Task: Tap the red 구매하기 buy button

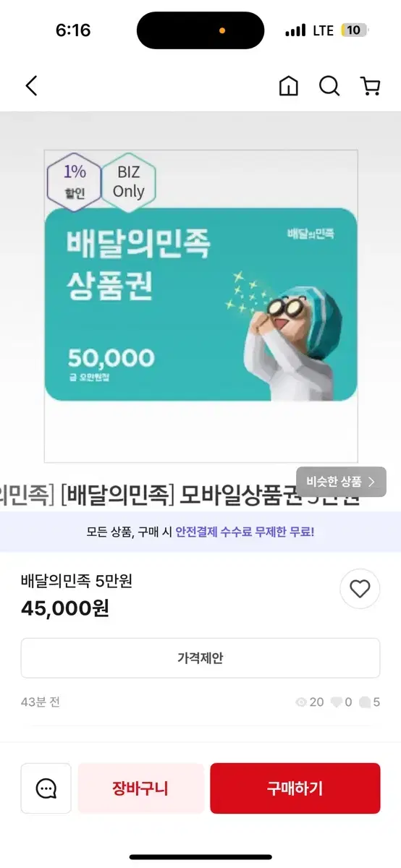Action: (295, 788)
